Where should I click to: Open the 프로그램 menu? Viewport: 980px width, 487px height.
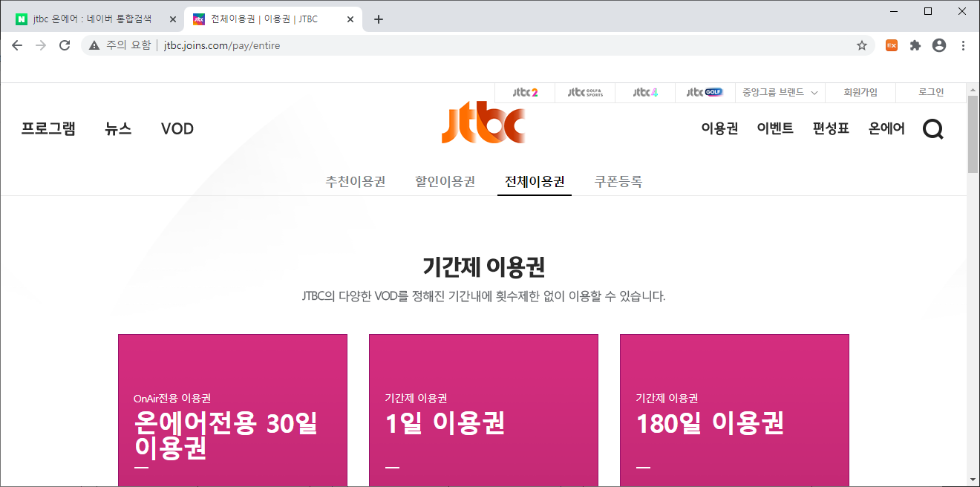[48, 128]
